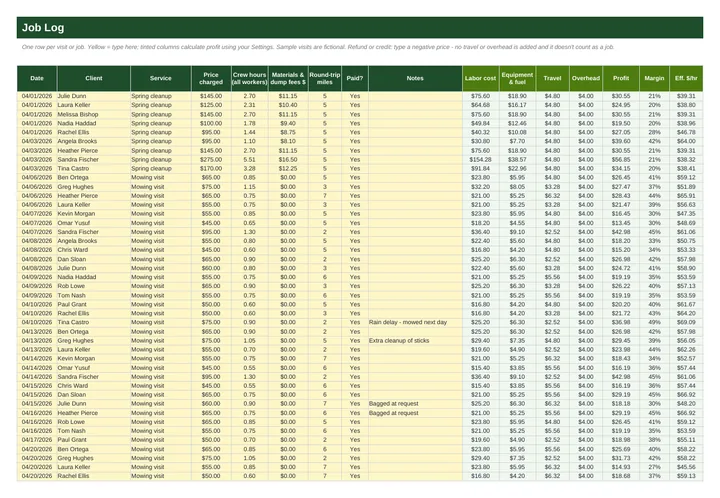Select the Margin column header
This screenshot has width=720, height=498.
click(x=654, y=78)
